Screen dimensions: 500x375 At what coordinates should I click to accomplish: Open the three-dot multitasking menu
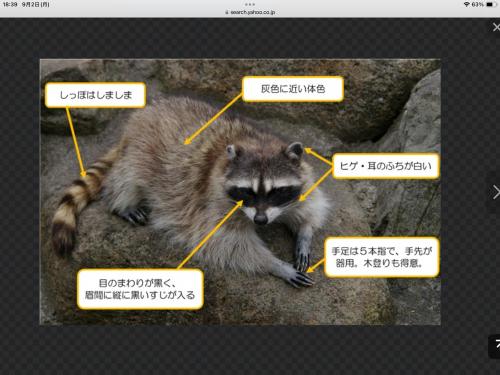tap(250, 4)
